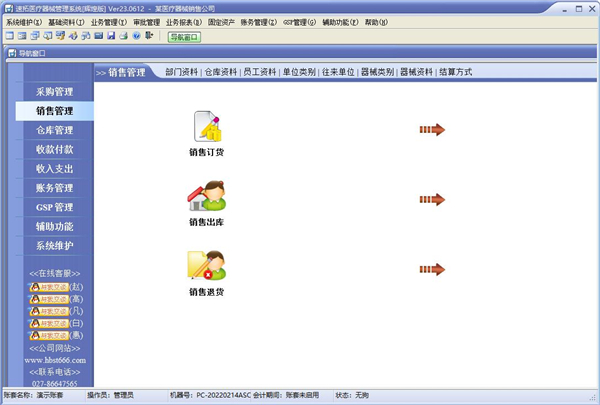Open the 辅助功能(F) menu
This screenshot has width=600, height=405.
click(340, 23)
